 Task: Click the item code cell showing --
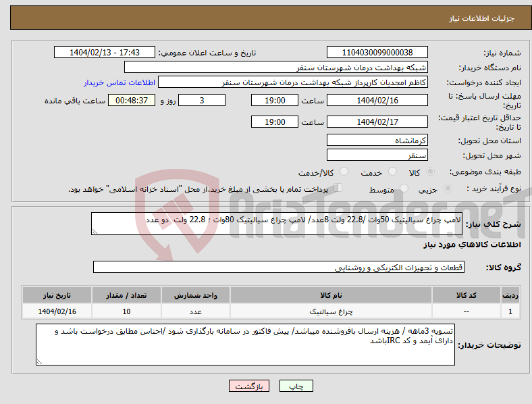click(x=467, y=311)
